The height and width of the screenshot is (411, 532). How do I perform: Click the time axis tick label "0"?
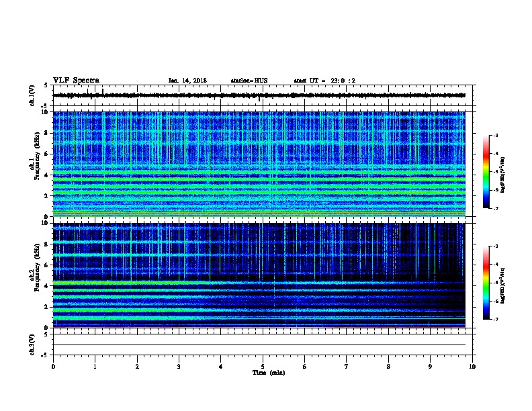53,367
